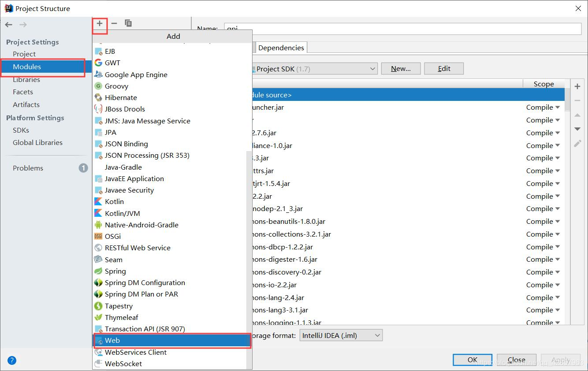588x371 pixels.
Task: Select JSON Binding in the Add list
Action: (170, 144)
